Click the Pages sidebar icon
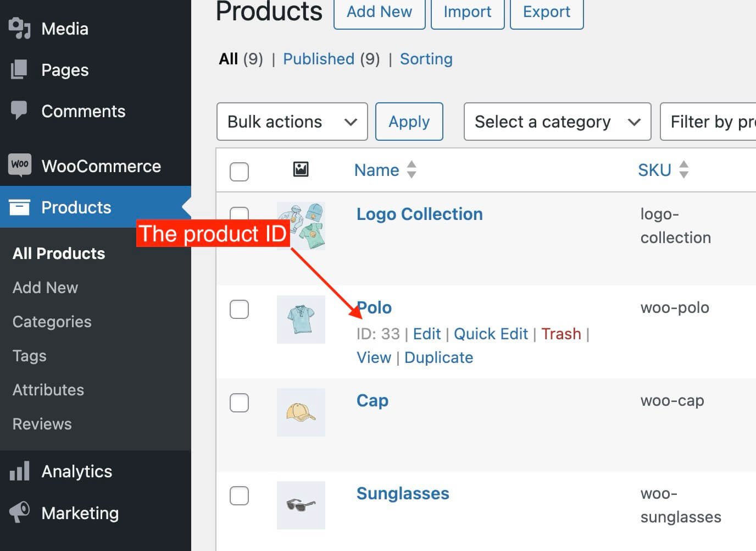This screenshot has width=756, height=551. point(19,69)
